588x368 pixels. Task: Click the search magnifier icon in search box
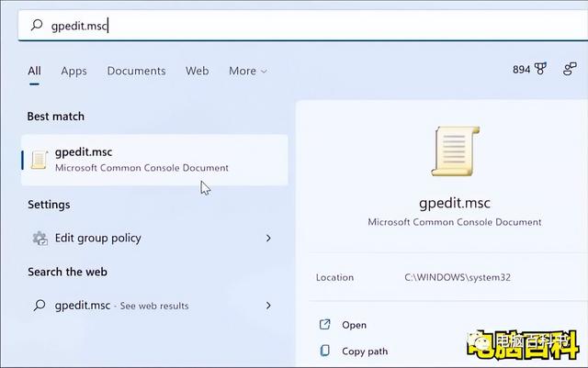tap(37, 25)
